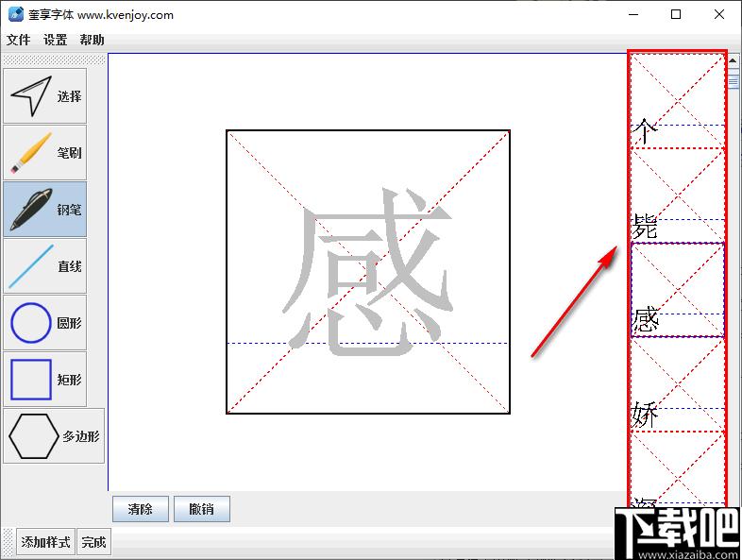Screen dimensions: 742x560
Task: Open the 帮助 menu
Action: coord(92,40)
